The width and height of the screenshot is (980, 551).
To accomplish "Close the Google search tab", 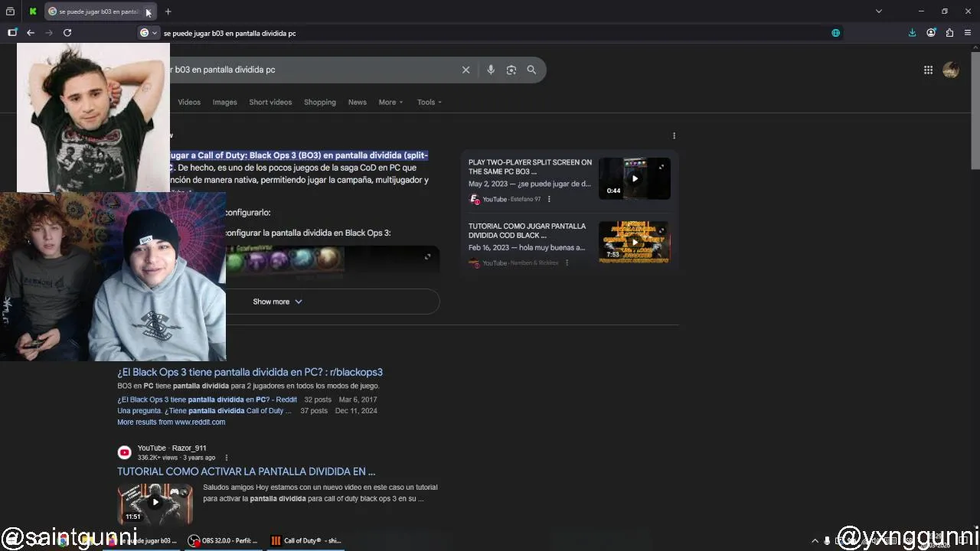I will click(149, 11).
